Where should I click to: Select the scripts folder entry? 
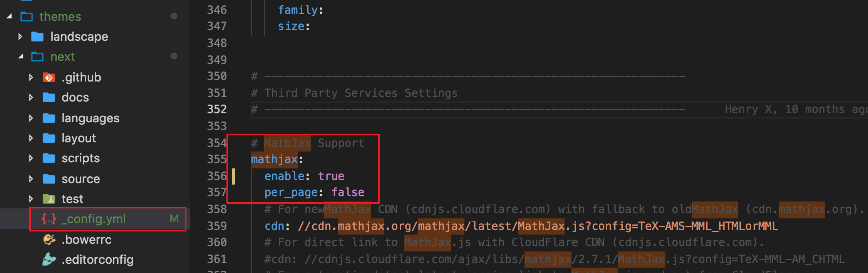[80, 158]
